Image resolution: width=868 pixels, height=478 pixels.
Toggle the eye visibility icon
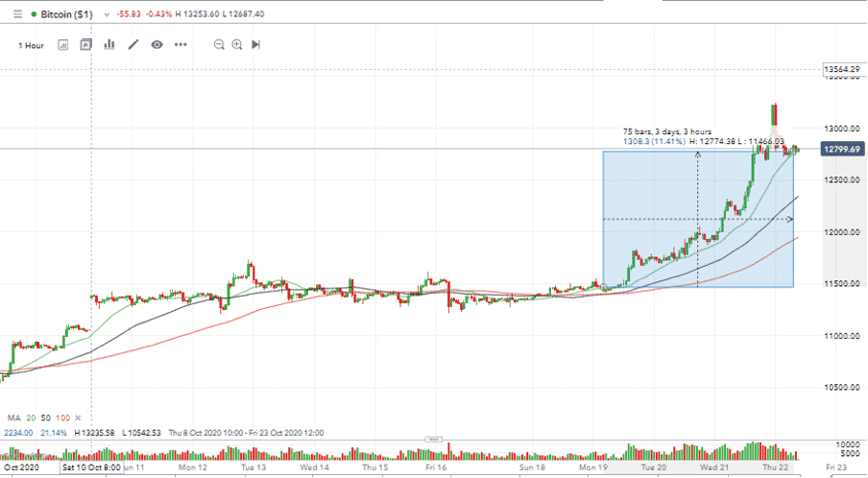pyautogui.click(x=157, y=44)
